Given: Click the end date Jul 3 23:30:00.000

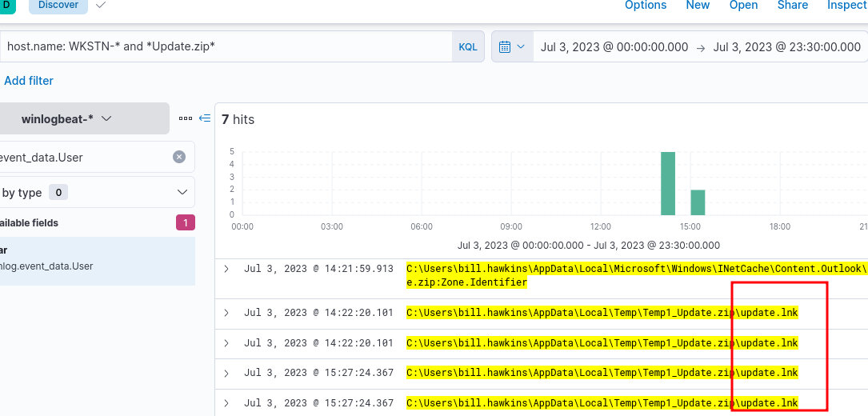Looking at the screenshot, I should point(786,46).
